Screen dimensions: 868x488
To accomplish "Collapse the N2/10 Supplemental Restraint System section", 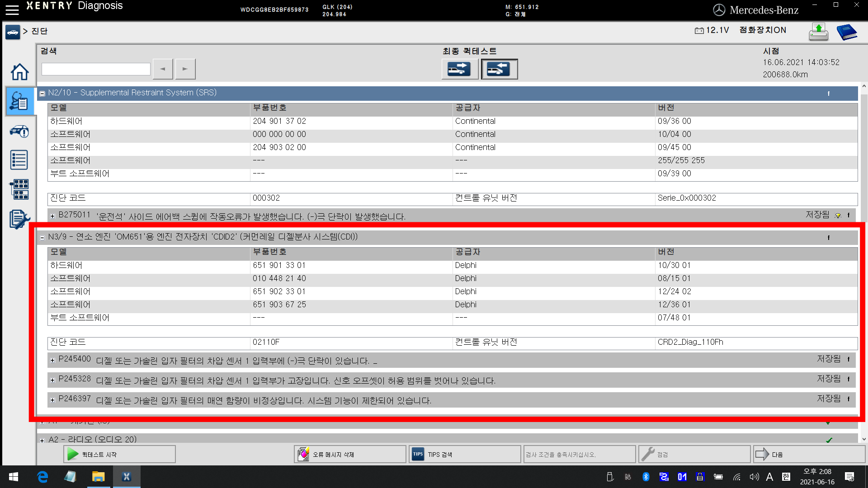I will coord(42,94).
